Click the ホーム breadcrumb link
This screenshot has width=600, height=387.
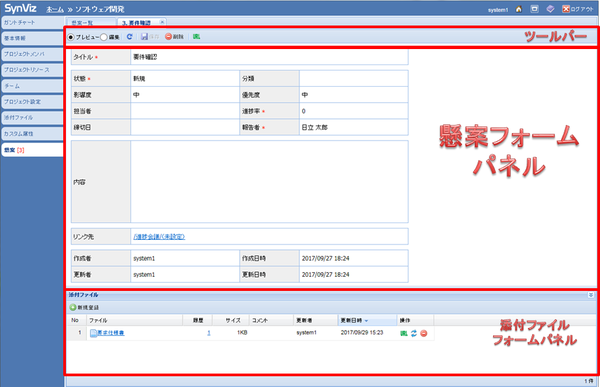point(55,9)
